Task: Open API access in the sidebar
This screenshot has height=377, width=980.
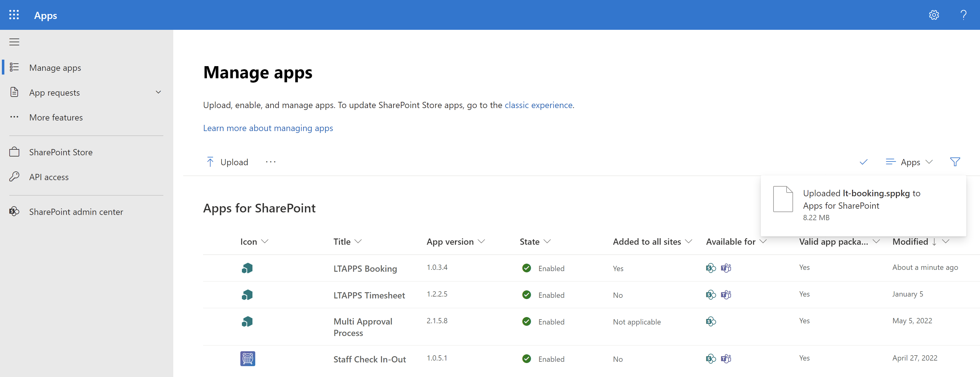Action: [49, 177]
